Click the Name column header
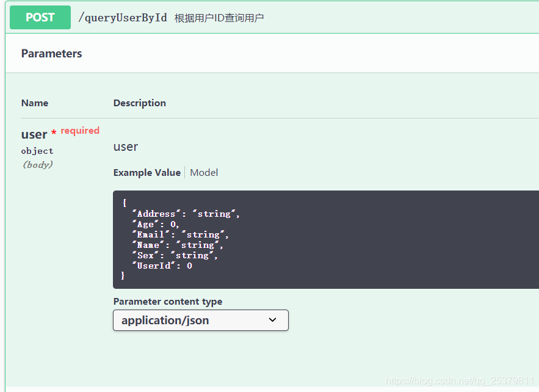The height and width of the screenshot is (392, 539). point(35,103)
